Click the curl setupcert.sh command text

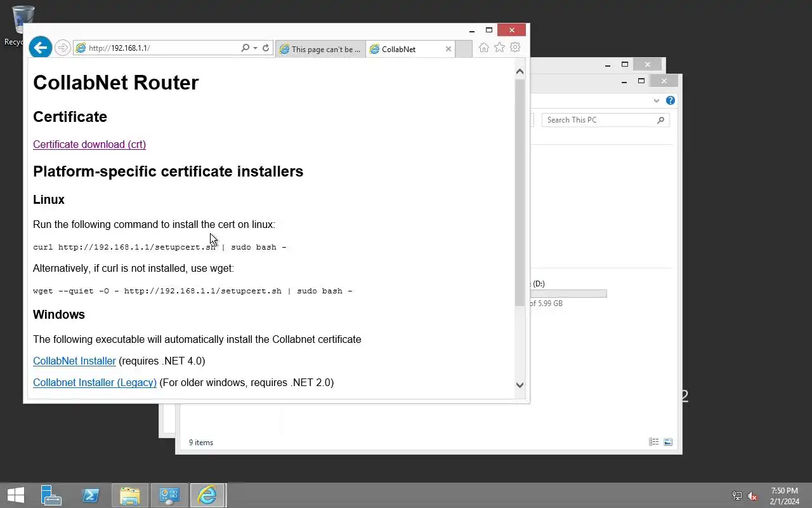160,247
